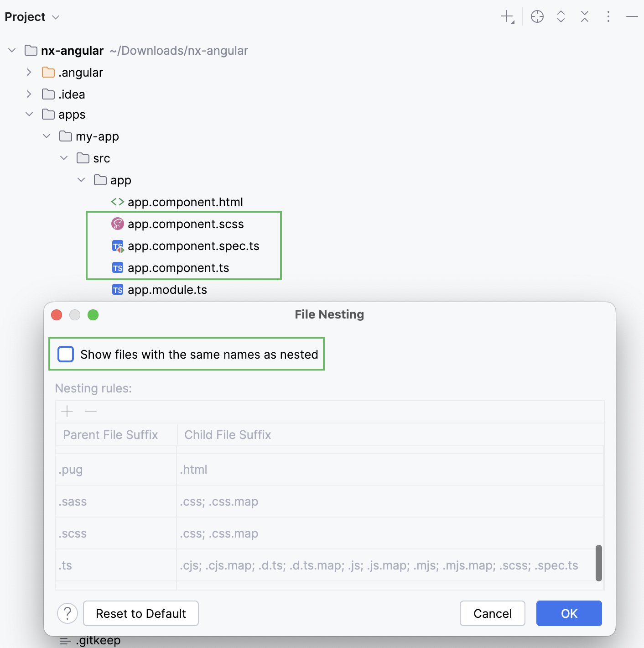
Task: Click the add nesting rule plus icon
Action: (x=67, y=411)
